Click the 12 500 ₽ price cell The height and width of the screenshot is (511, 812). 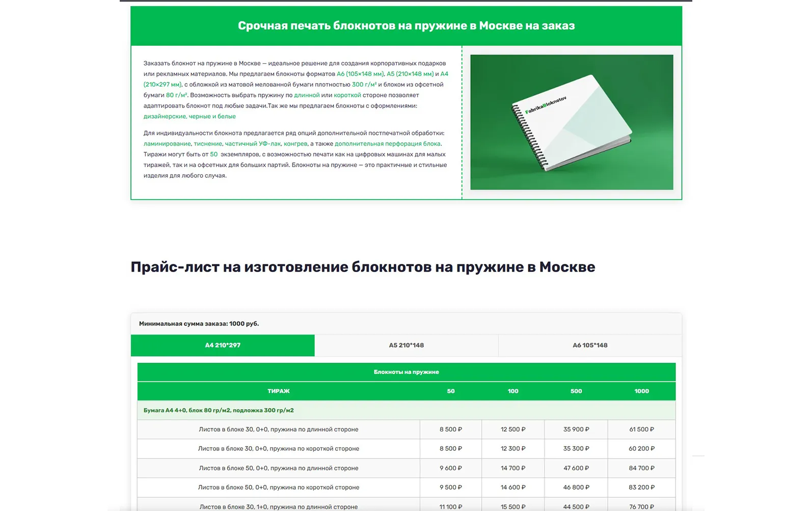coord(513,429)
